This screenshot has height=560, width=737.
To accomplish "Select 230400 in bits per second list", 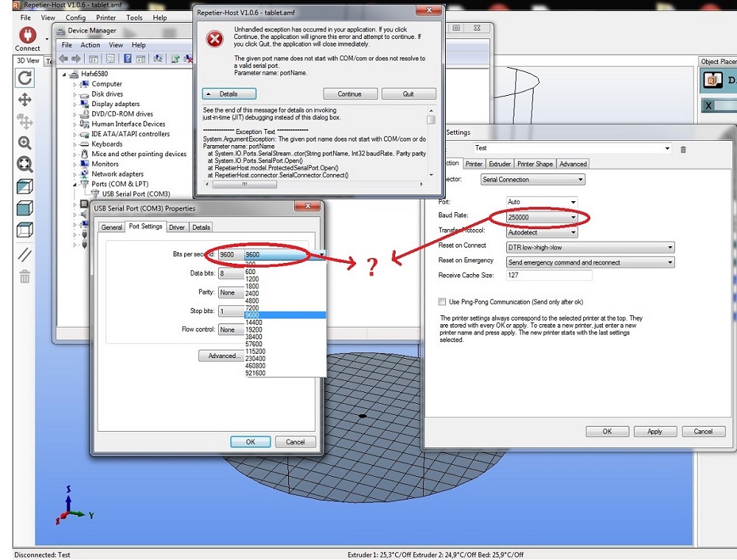I will (x=284, y=358).
